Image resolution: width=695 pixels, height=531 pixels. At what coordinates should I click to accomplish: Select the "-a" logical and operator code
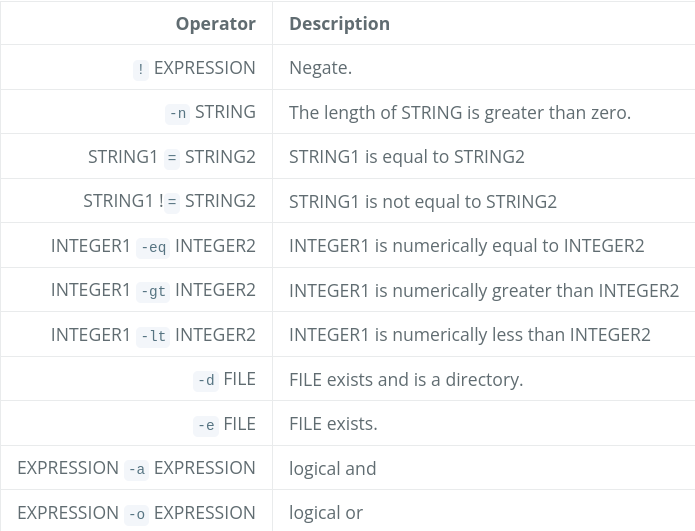click(x=137, y=470)
